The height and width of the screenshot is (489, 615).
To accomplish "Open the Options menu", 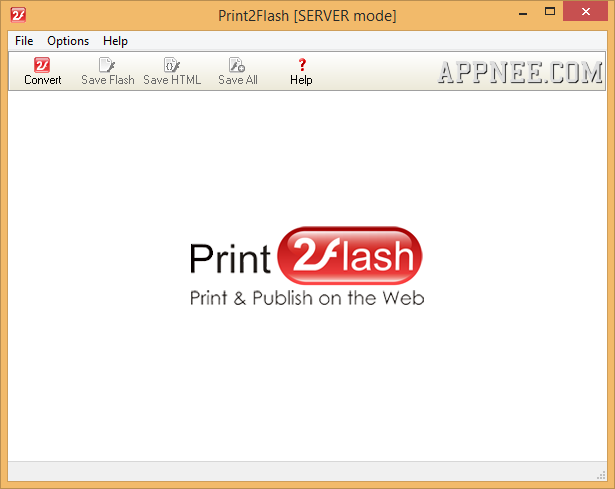I will (68, 41).
